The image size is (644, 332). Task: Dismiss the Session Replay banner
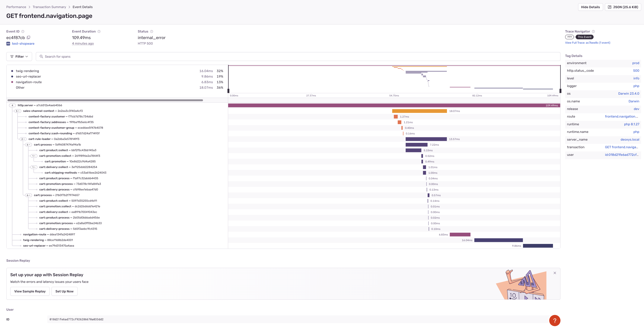pyautogui.click(x=555, y=273)
